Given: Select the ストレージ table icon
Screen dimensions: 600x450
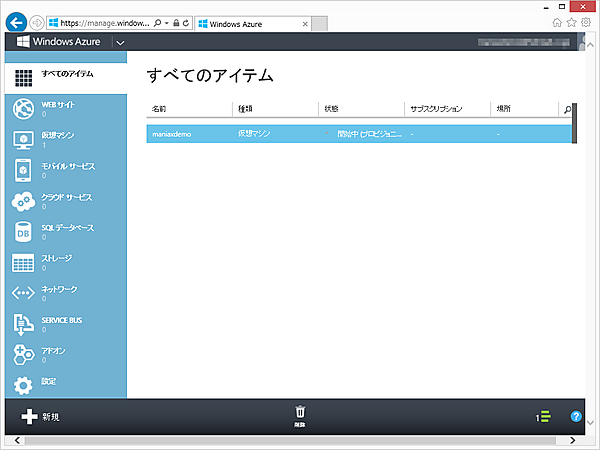Looking at the screenshot, I should pos(23,263).
